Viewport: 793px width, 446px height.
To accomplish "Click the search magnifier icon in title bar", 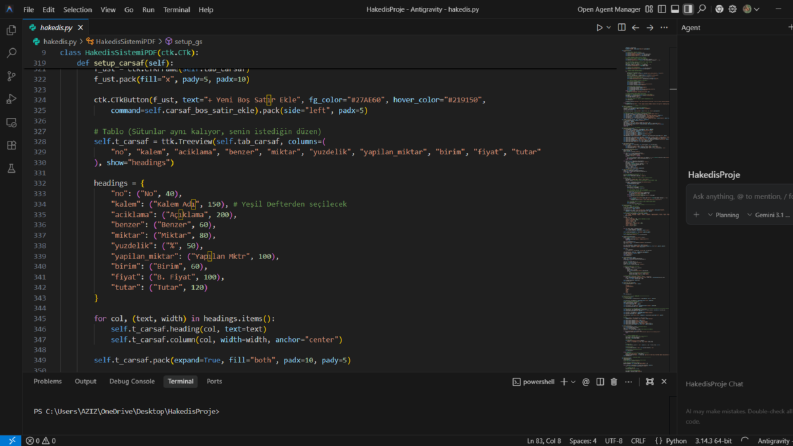I will coord(702,9).
